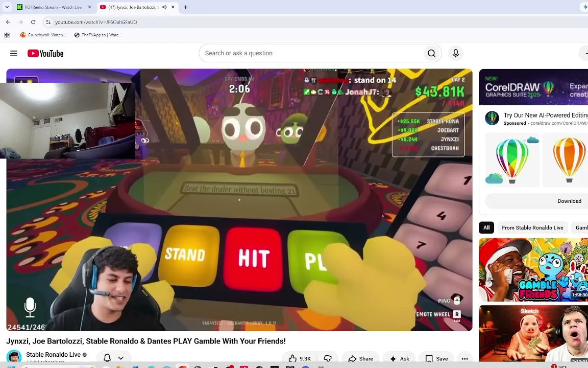Open the Gamble With Your Friends video thumbnail
Image resolution: width=588 pixels, height=368 pixels.
click(533, 270)
